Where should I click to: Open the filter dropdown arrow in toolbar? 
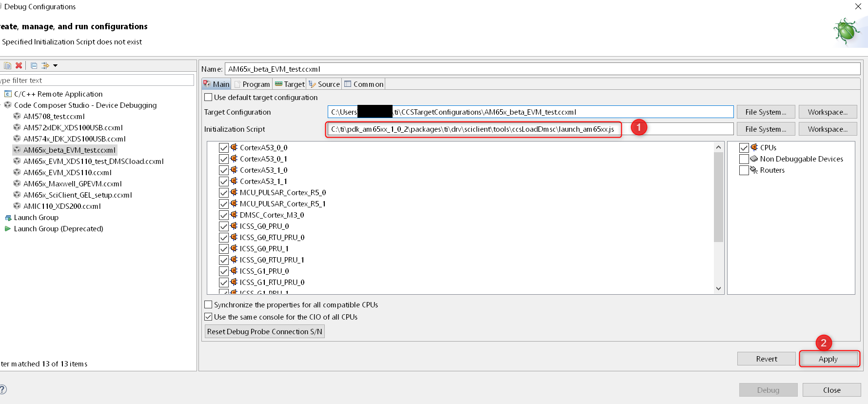pos(56,65)
